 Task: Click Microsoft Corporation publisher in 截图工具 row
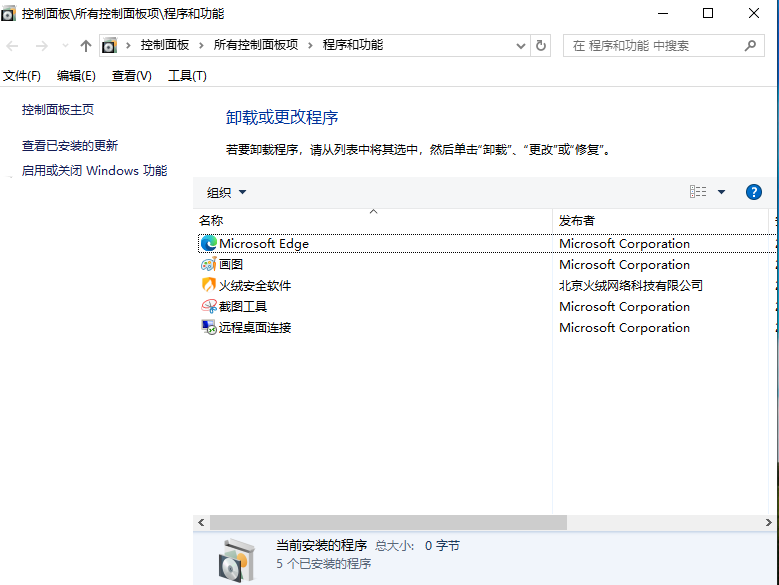[624, 307]
